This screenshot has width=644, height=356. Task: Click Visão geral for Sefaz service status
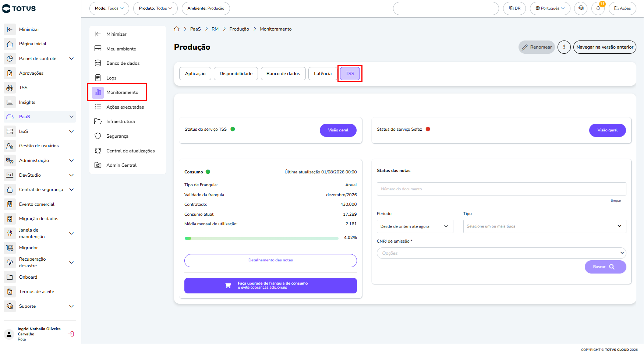coord(608,130)
